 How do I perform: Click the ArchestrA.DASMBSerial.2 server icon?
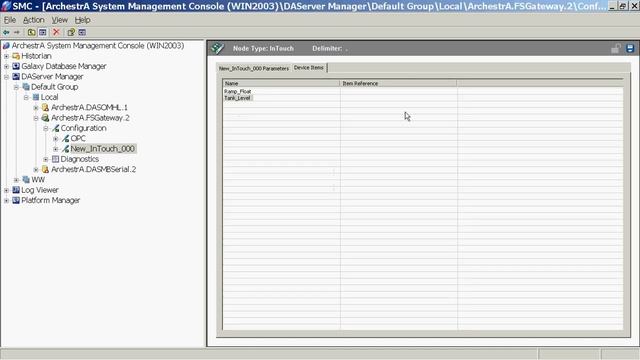[45, 169]
